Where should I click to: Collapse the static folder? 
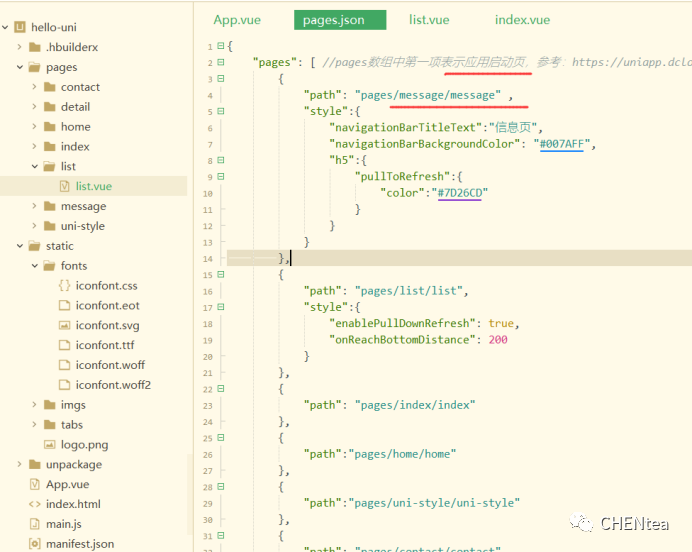click(x=20, y=246)
